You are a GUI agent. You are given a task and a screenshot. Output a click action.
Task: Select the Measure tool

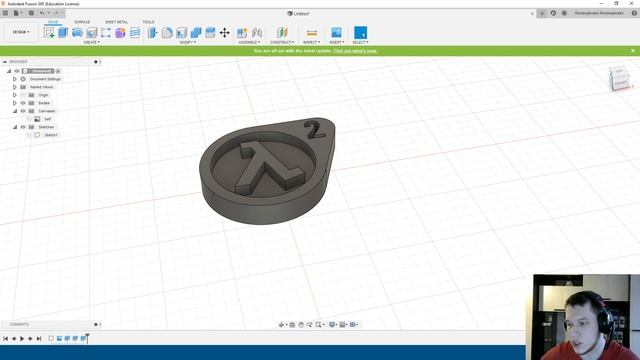click(x=312, y=33)
